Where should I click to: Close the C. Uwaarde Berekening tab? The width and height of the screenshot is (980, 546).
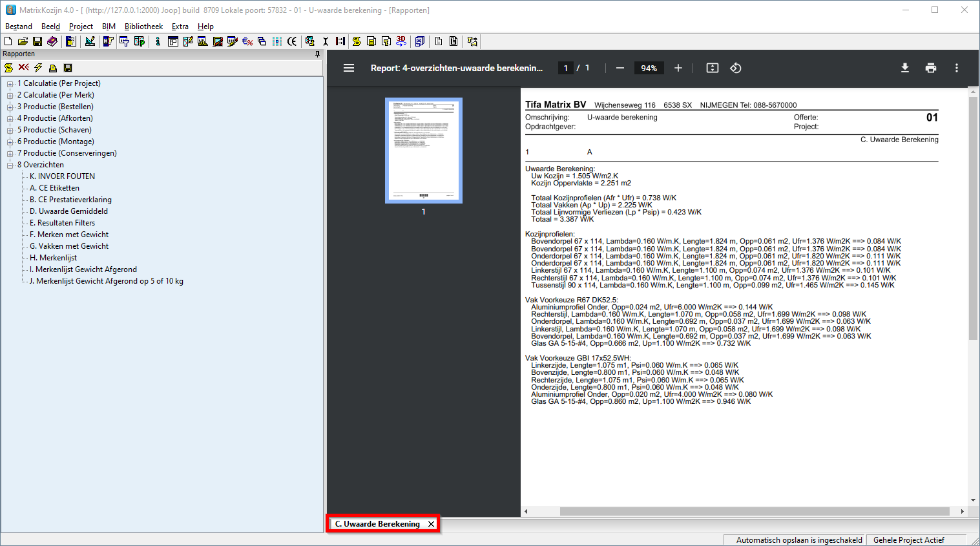431,524
